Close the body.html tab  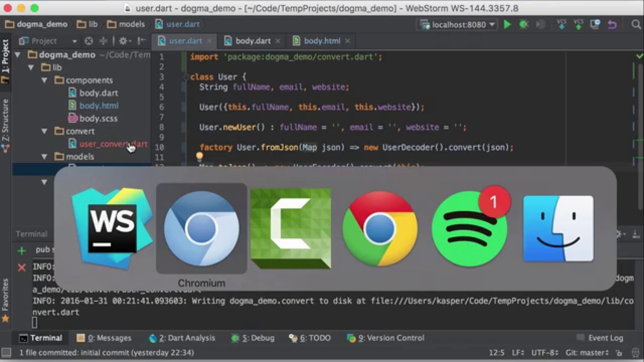[x=347, y=41]
